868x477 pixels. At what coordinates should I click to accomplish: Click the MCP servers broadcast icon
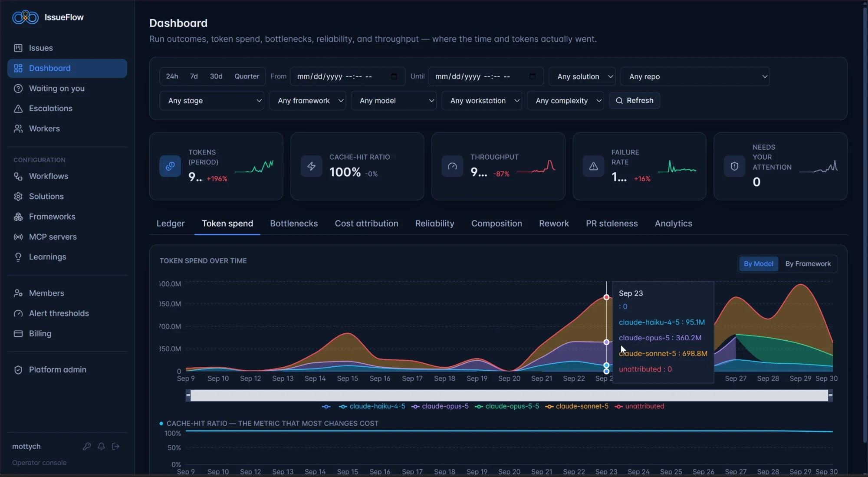[18, 237]
